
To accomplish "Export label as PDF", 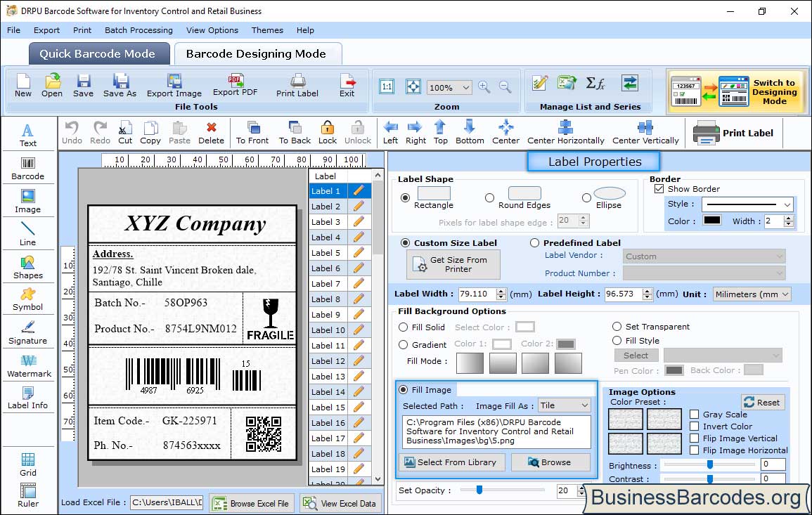I will (x=235, y=85).
